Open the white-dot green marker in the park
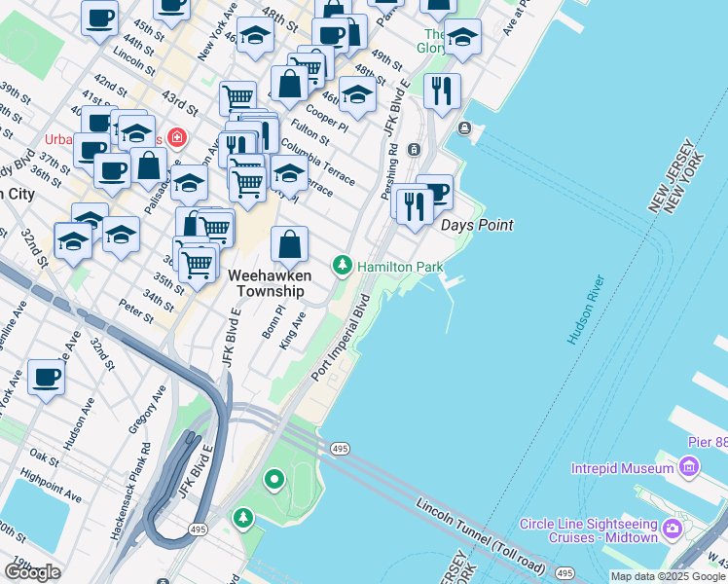The height and width of the screenshot is (584, 728). (x=274, y=480)
